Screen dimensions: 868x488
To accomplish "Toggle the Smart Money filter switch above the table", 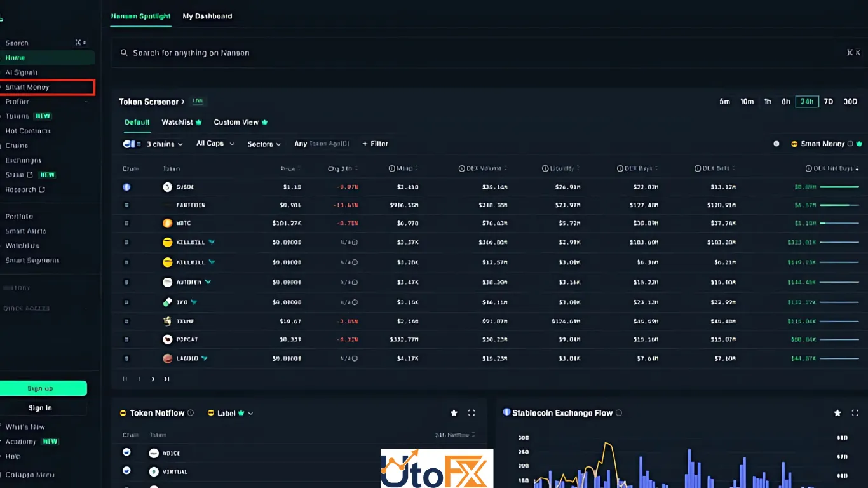I will coord(776,144).
